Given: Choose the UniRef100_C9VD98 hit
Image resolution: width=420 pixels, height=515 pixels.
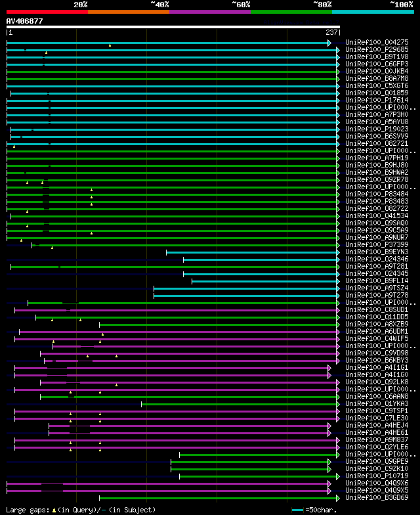Looking at the screenshot, I should pos(377,353).
